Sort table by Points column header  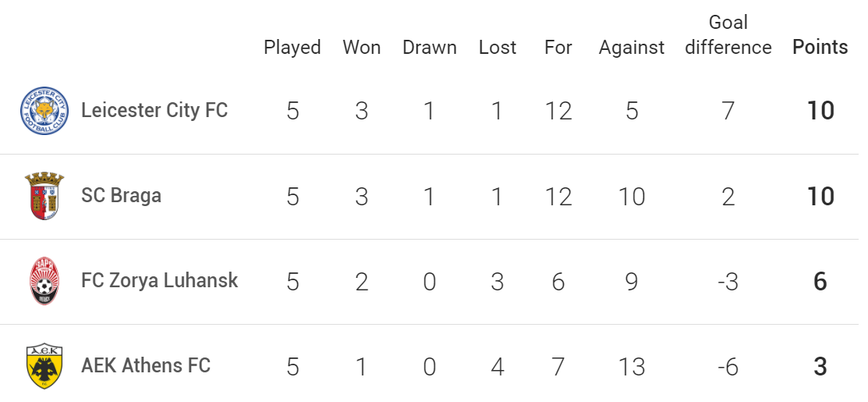tap(820, 47)
